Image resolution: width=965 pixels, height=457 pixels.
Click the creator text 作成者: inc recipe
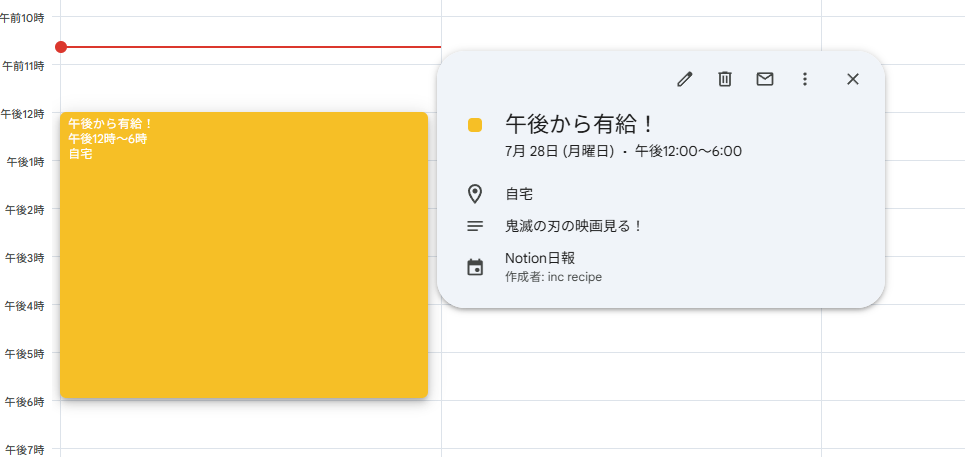[x=553, y=277]
